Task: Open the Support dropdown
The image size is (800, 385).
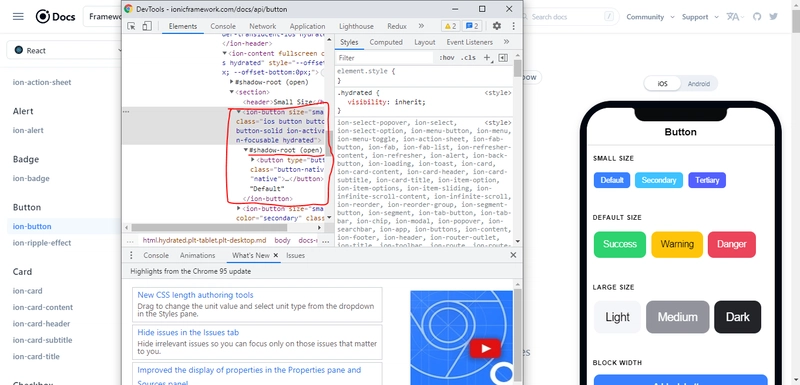Action: (x=700, y=17)
